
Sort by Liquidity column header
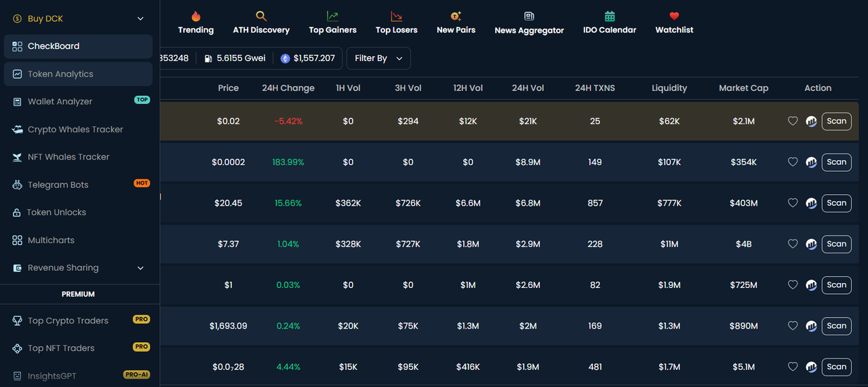point(669,88)
